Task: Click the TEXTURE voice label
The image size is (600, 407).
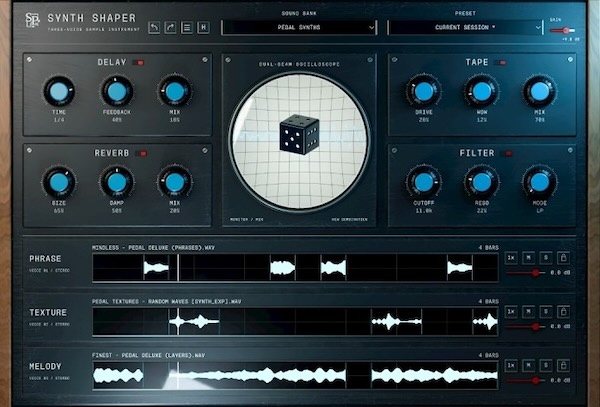Action: point(48,313)
